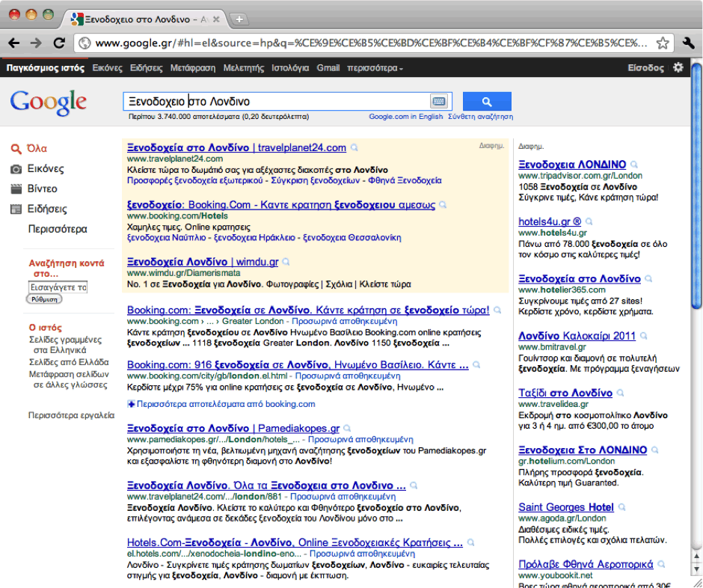Open Φθηνά Ξενοδοχεία sitelink in first ad
The image size is (703, 588).
(405, 180)
